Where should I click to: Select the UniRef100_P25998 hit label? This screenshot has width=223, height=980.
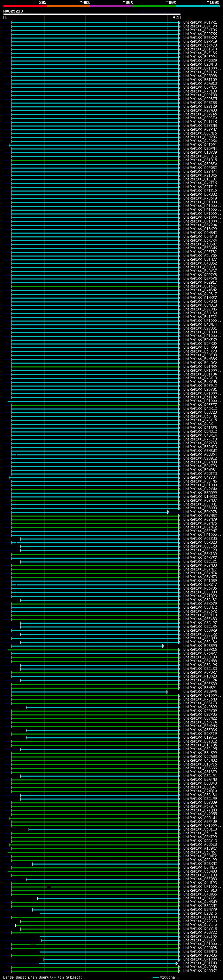point(200,76)
